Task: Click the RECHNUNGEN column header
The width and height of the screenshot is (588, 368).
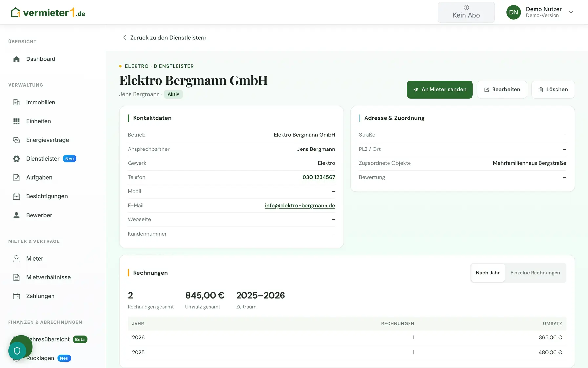Action: click(397, 324)
